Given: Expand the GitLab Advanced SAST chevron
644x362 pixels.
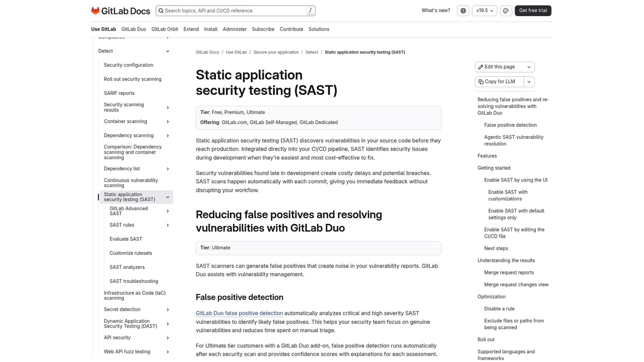Looking at the screenshot, I should coord(168,211).
